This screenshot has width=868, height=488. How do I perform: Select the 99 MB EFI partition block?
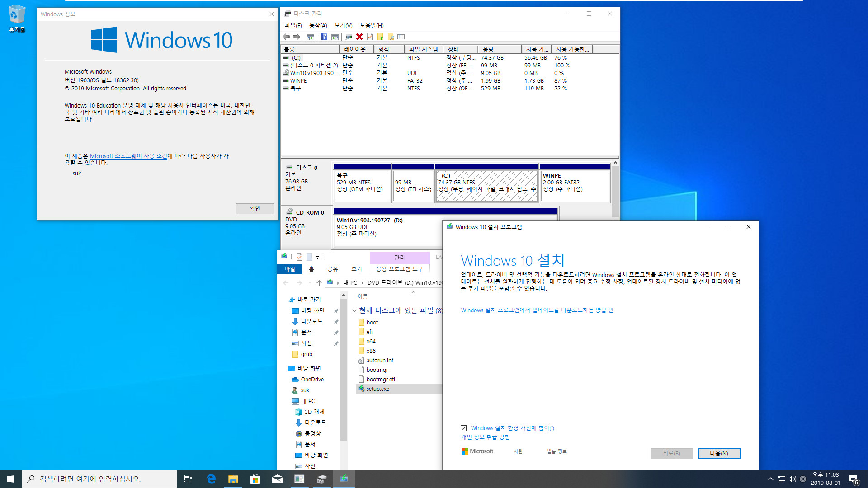(413, 183)
